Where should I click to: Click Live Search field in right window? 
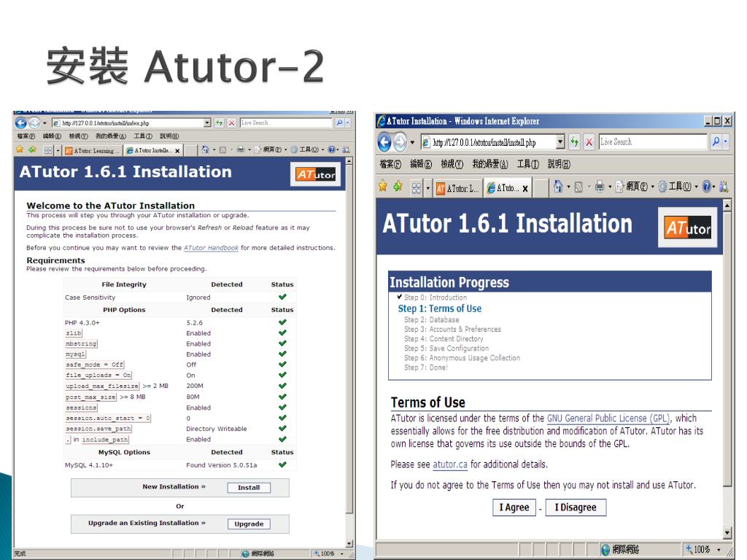click(653, 142)
